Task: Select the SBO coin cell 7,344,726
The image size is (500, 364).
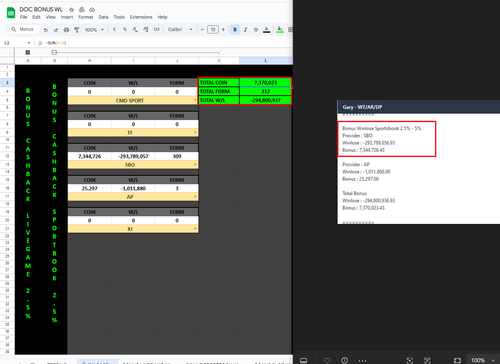Action: pyautogui.click(x=89, y=156)
